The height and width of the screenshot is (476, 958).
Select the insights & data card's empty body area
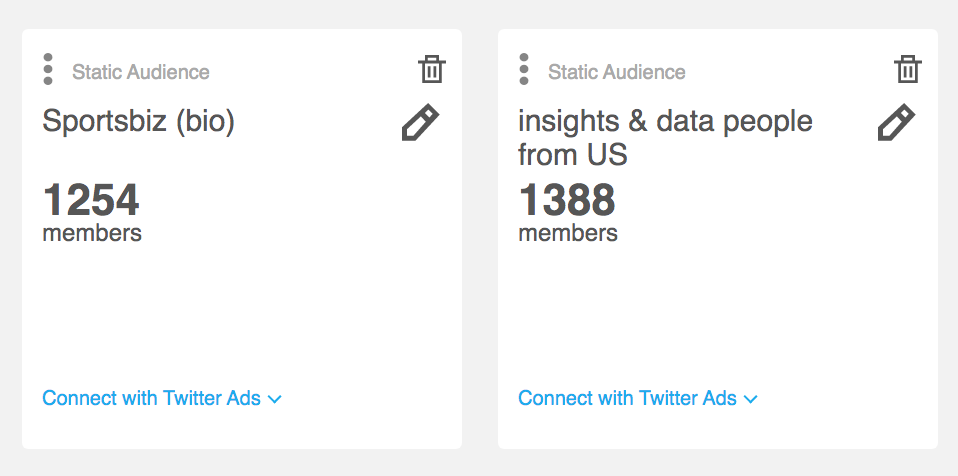click(x=718, y=312)
